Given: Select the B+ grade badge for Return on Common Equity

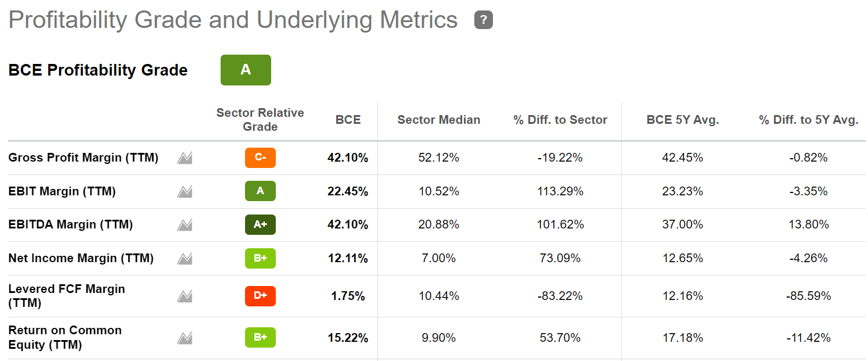Looking at the screenshot, I should coord(260,337).
